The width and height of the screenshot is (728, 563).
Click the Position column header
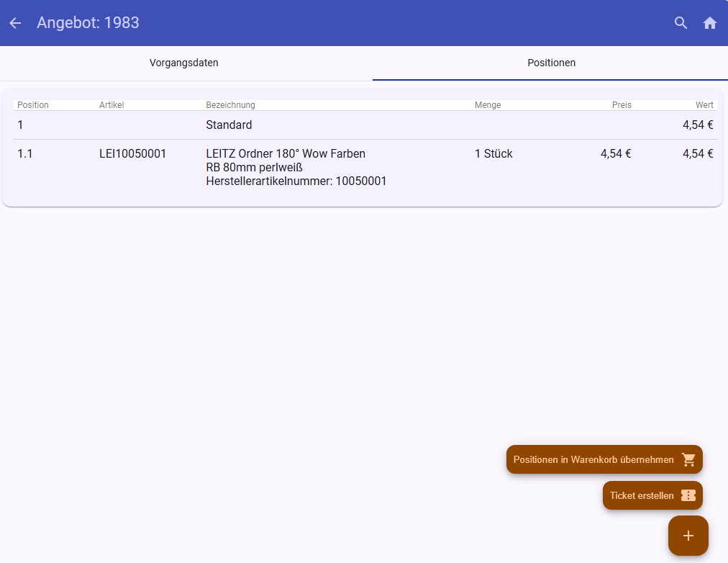coord(33,105)
